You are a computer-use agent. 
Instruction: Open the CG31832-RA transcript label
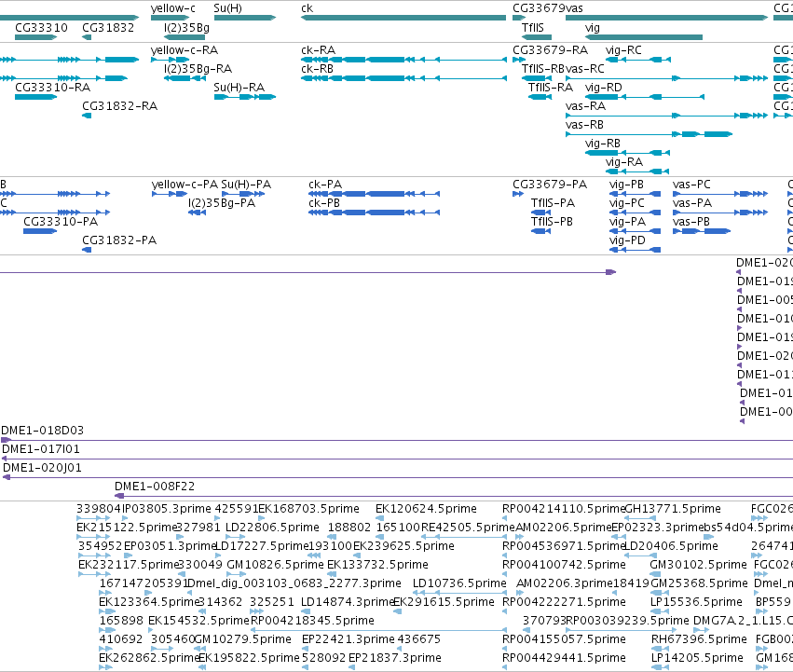click(120, 106)
